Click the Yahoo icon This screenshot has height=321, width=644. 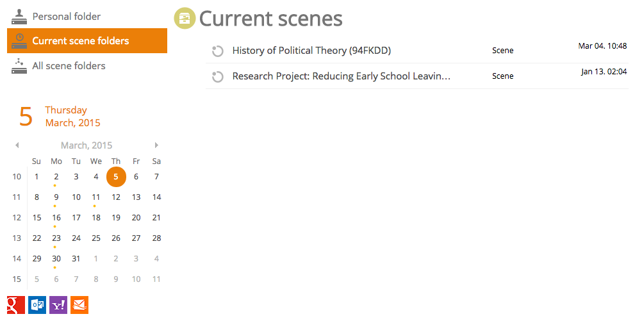pyautogui.click(x=58, y=305)
